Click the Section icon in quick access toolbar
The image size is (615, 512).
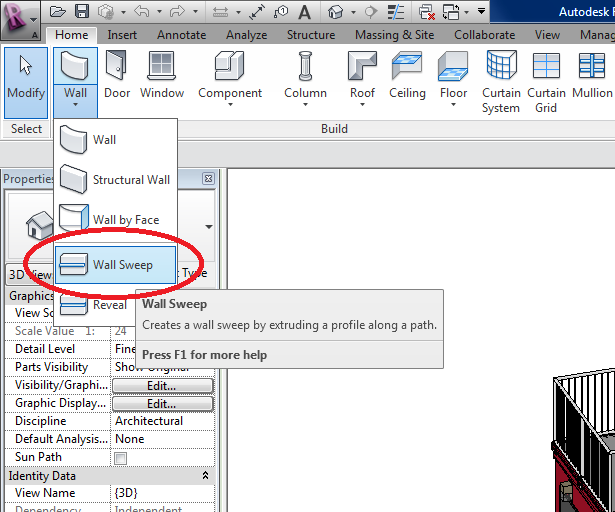pos(371,12)
